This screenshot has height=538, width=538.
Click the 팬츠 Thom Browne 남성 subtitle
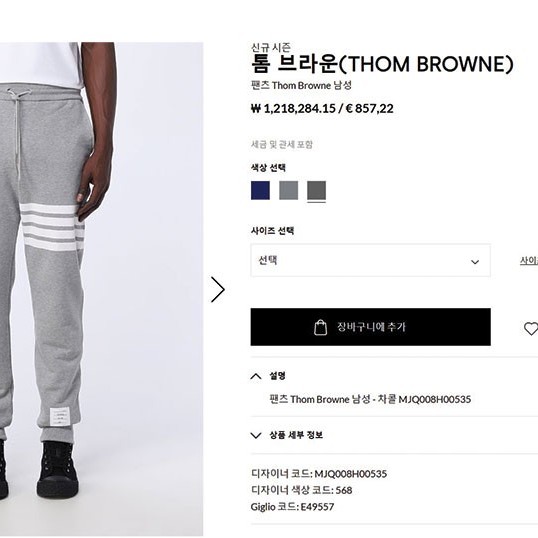[301, 85]
